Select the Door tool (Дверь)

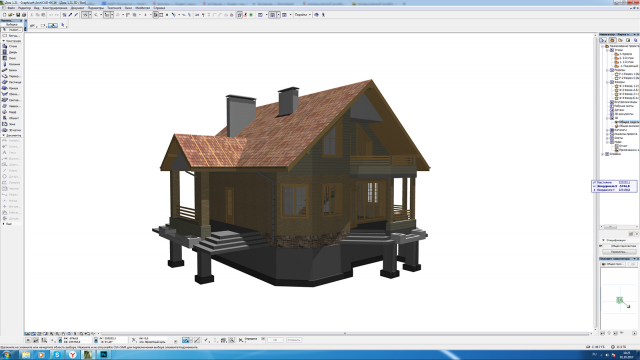pyautogui.click(x=11, y=52)
